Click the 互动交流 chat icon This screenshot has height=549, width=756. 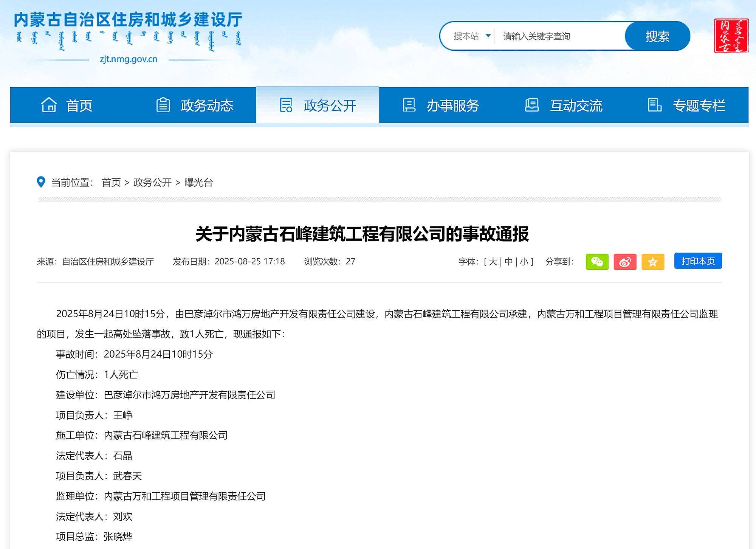point(531,106)
